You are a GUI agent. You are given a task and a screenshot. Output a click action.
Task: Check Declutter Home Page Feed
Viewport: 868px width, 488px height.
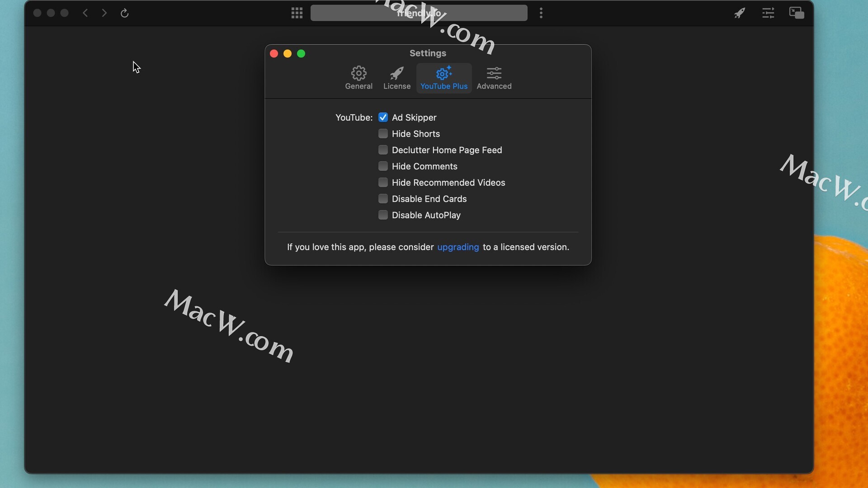coord(383,150)
